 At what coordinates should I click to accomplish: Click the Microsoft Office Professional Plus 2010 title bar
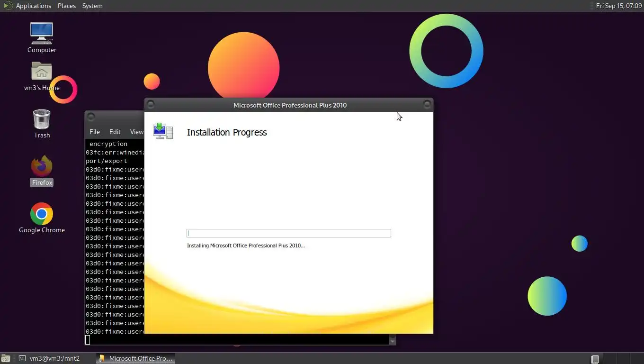click(x=290, y=105)
